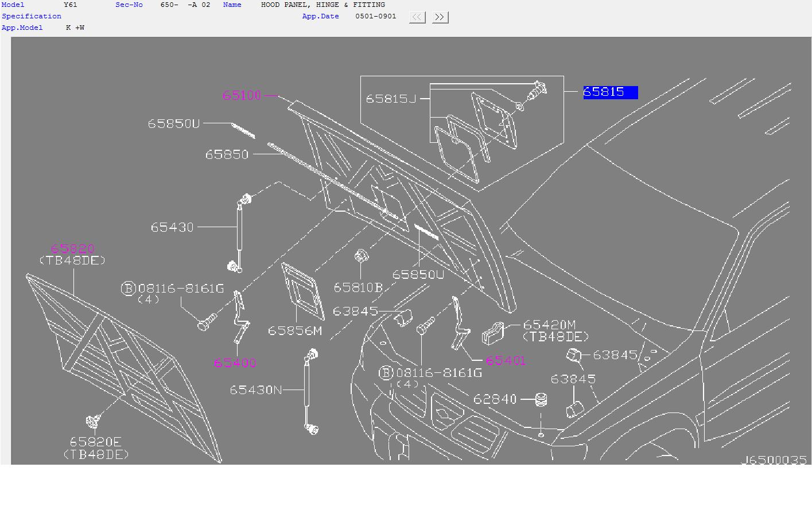Select hood panel part 65100
The height and width of the screenshot is (510, 812).
click(242, 95)
